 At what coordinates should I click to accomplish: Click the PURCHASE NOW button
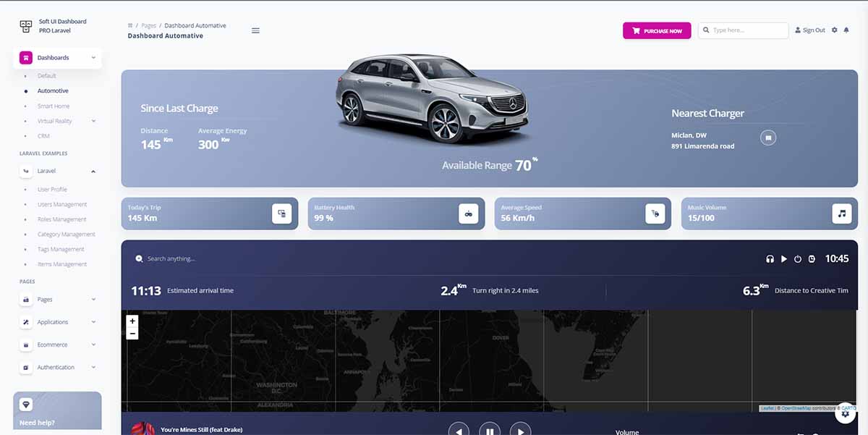(656, 30)
